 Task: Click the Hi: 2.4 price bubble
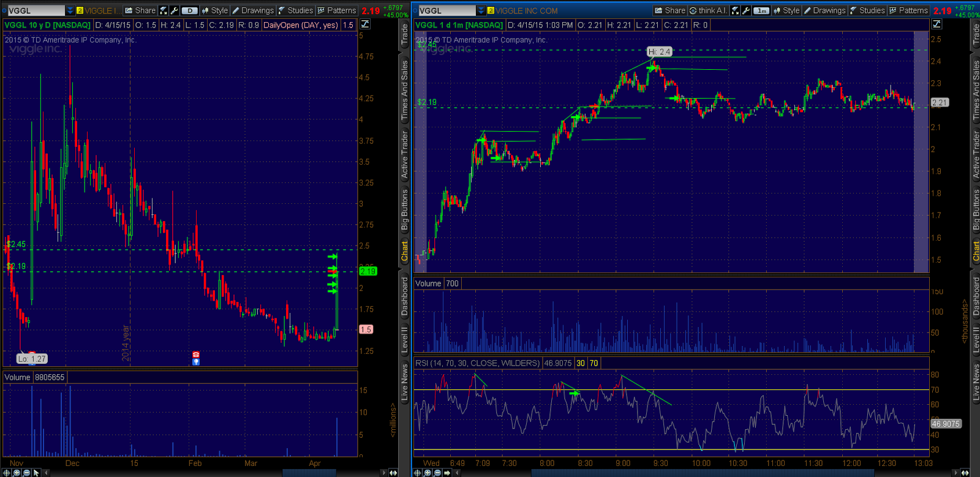660,52
